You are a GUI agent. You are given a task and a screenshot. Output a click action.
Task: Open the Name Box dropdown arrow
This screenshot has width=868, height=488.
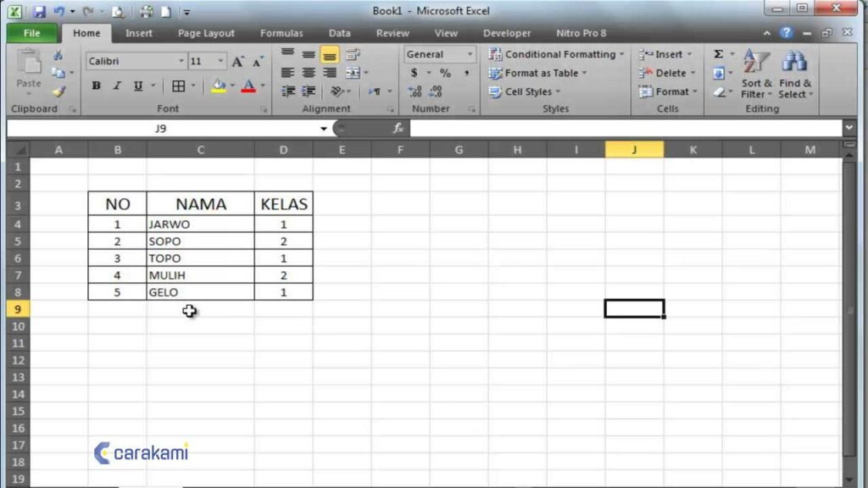[x=323, y=129]
